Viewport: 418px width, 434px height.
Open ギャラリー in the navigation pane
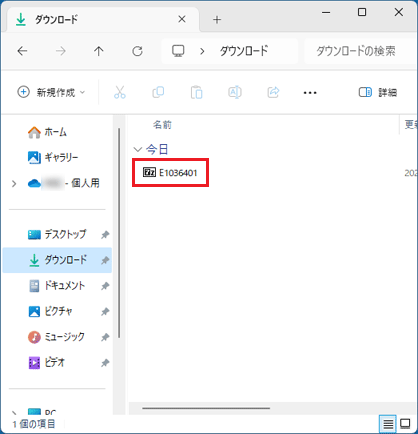(x=53, y=157)
